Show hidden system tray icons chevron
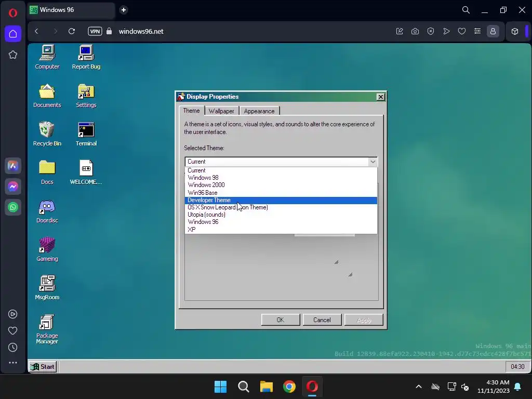This screenshot has height=399, width=532. point(419,387)
